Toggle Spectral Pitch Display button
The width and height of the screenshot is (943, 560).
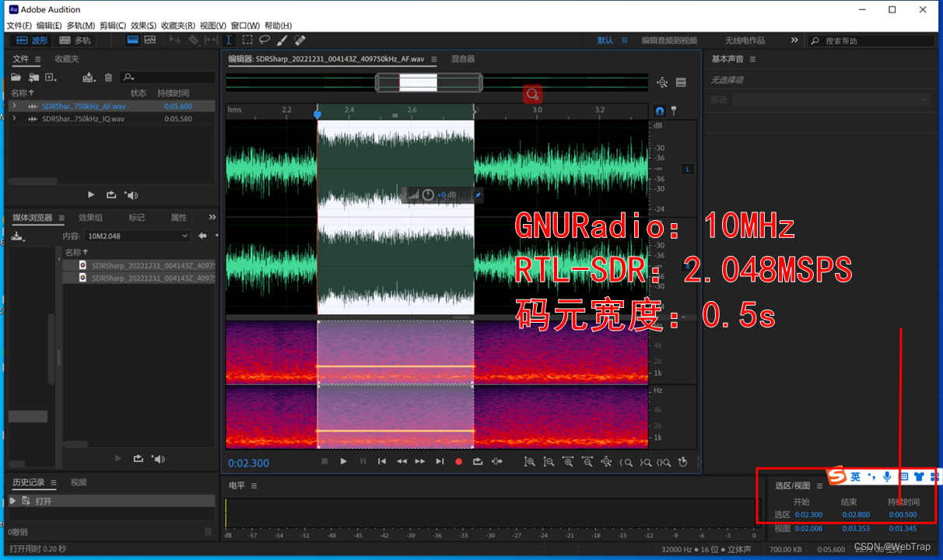point(150,40)
